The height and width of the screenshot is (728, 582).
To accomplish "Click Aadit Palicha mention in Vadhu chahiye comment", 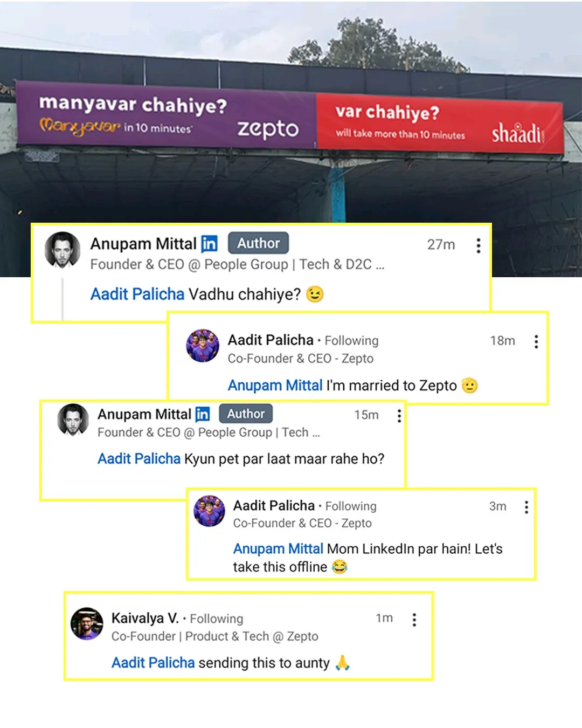I will coord(137,294).
